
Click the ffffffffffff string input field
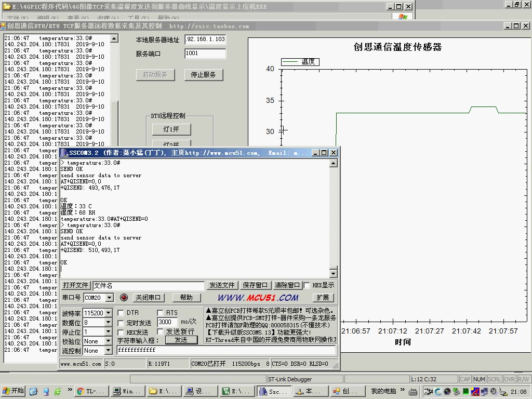(208, 350)
